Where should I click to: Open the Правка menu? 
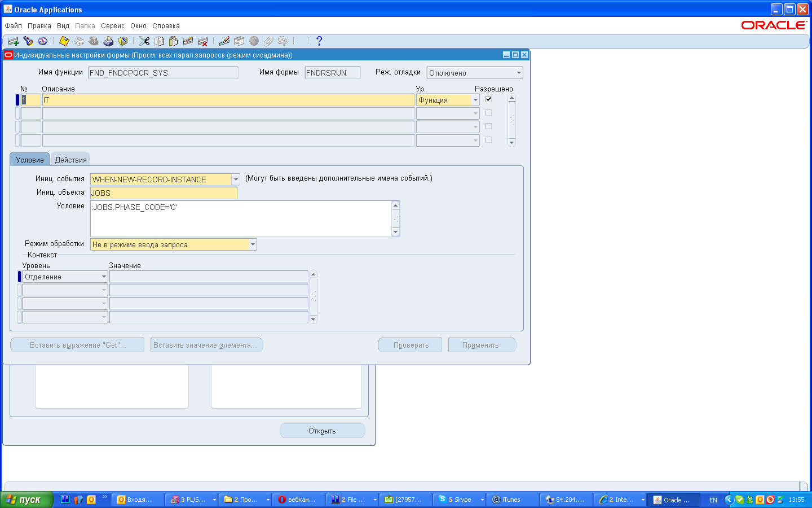point(39,26)
